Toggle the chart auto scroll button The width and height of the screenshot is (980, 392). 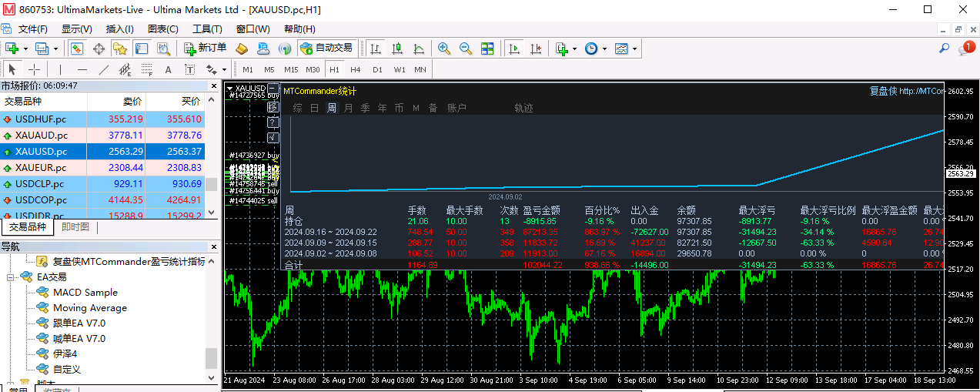click(x=515, y=49)
